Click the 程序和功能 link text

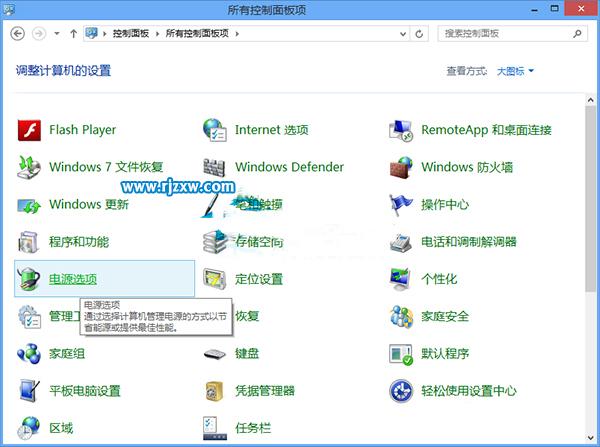click(x=79, y=242)
